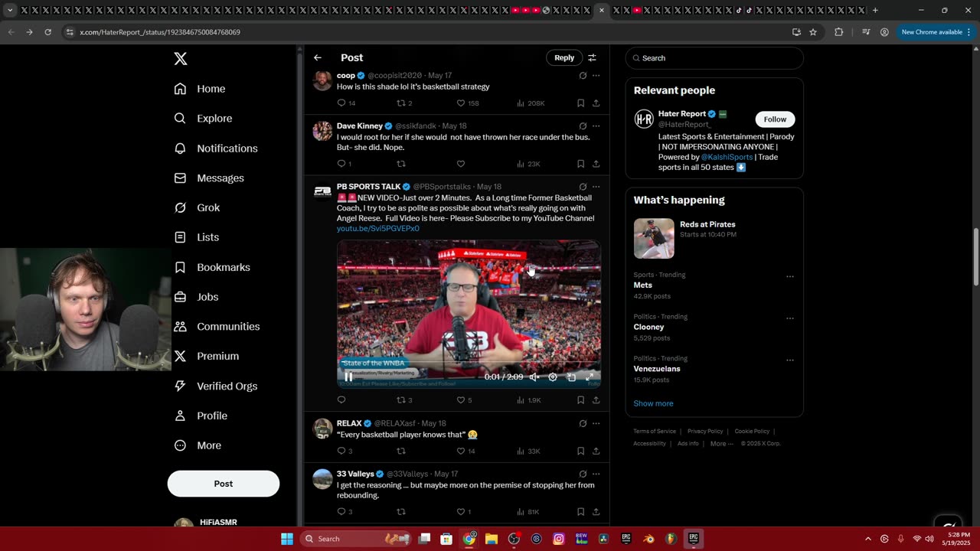Open more options for Clooney trend
Viewport: 980px width, 551px height.
[790, 318]
